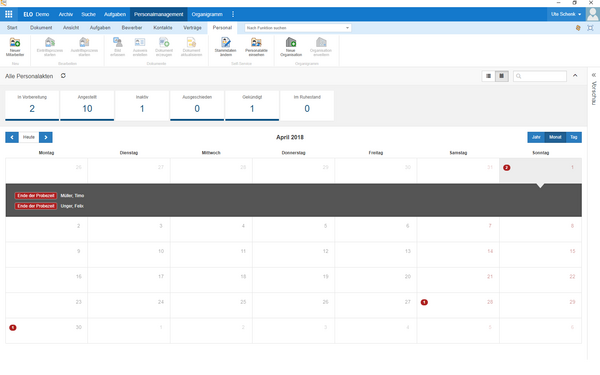Viewport: 600px width, 375px height.
Task: Click the user avatar icon
Action: (x=592, y=14)
